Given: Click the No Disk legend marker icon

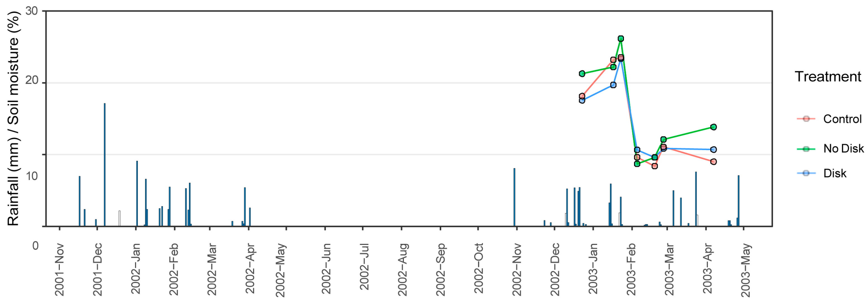Looking at the screenshot, I should point(806,149).
